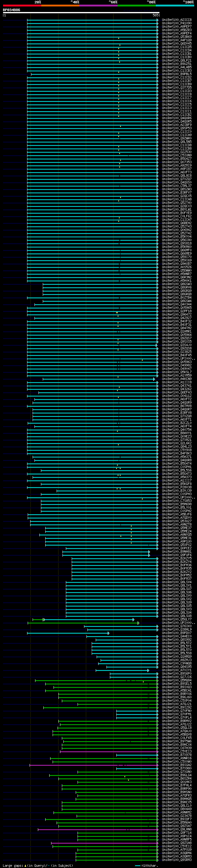197x868 pixels.
Task: Open hit UniRef100_A9PEP7
Action: (177, 26)
